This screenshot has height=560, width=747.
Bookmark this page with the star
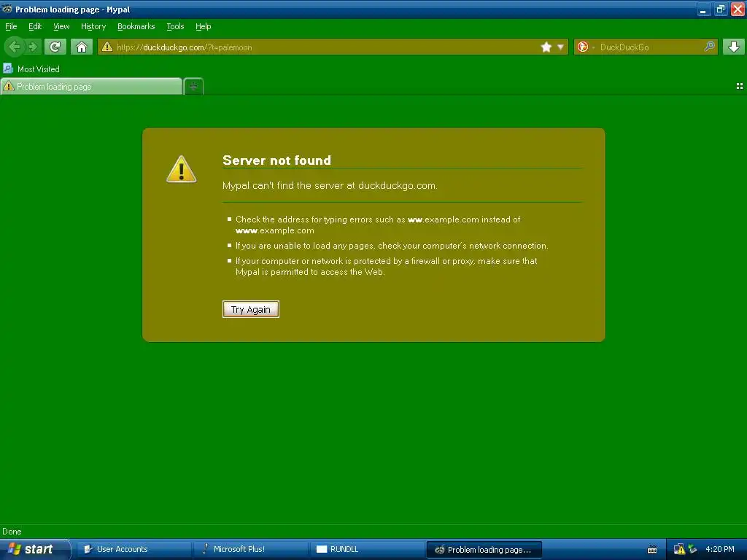pyautogui.click(x=546, y=47)
